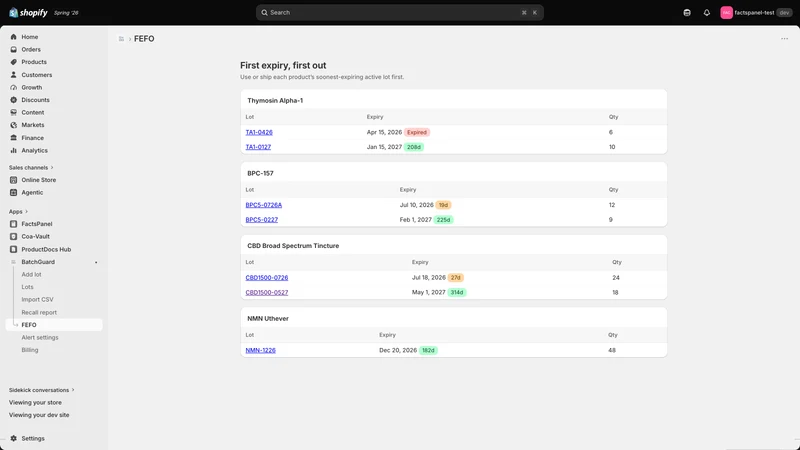The image size is (800, 450).
Task: Open the Finance bank icon
Action: [14, 138]
